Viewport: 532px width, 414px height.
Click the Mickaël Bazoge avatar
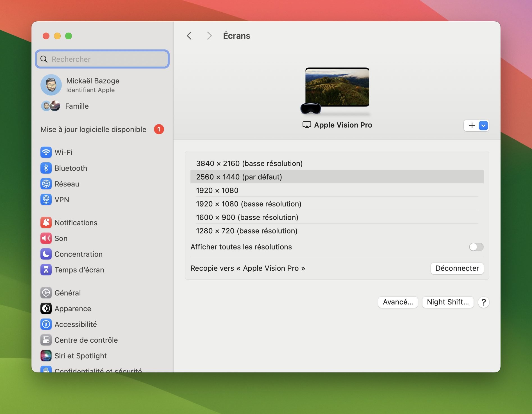pyautogui.click(x=51, y=85)
